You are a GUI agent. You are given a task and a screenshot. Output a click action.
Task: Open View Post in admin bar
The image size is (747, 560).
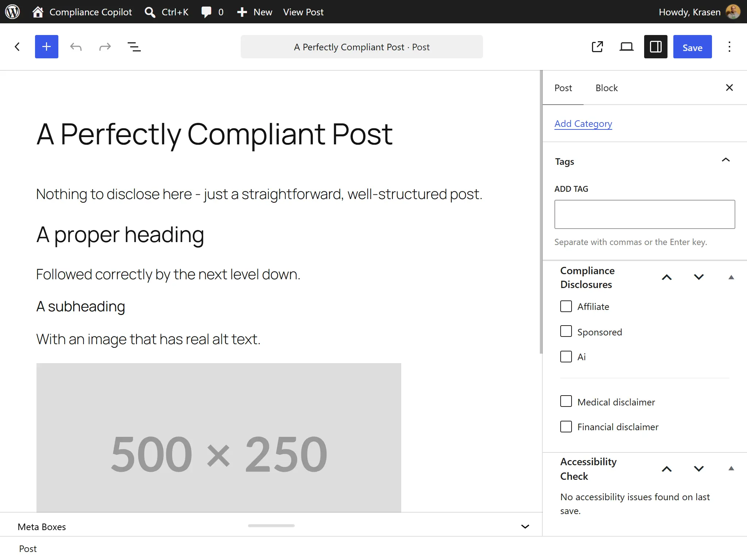(x=303, y=12)
